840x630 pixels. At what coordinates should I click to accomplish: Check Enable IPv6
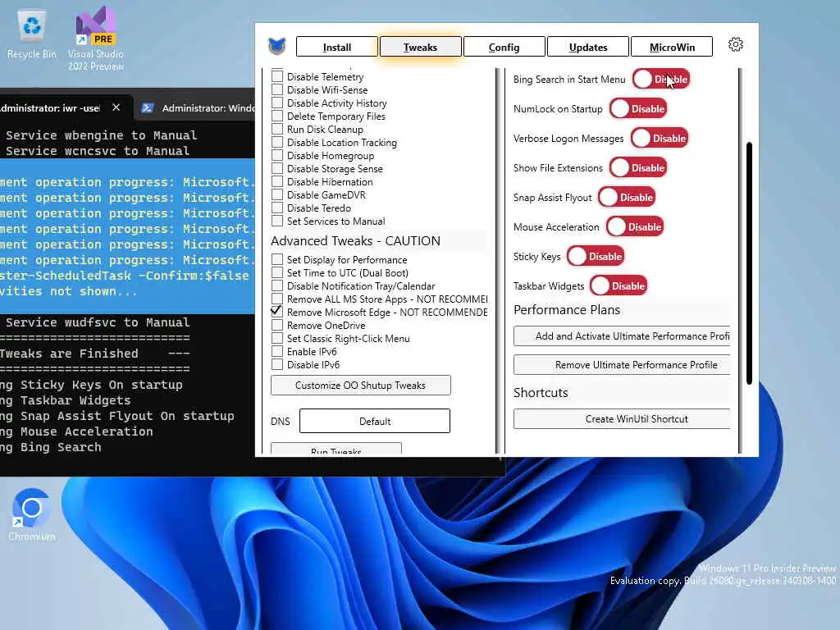click(277, 351)
